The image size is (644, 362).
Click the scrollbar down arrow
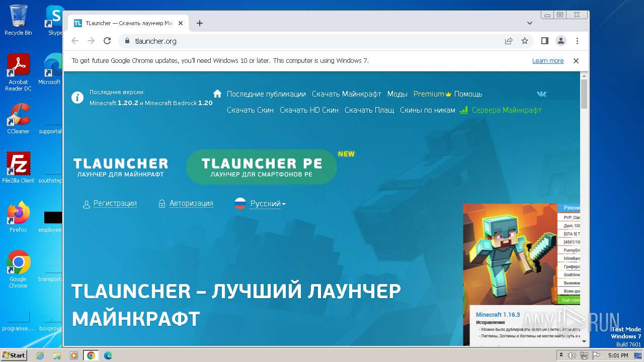coord(584,341)
